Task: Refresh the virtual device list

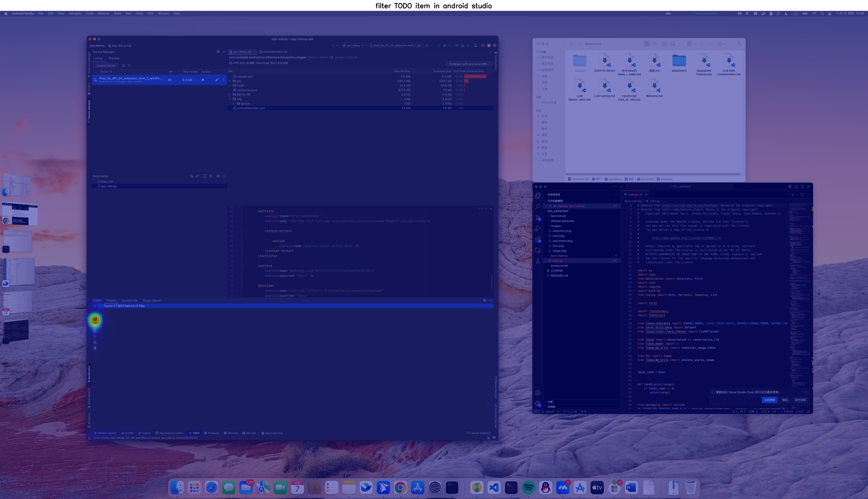Action: [124, 65]
